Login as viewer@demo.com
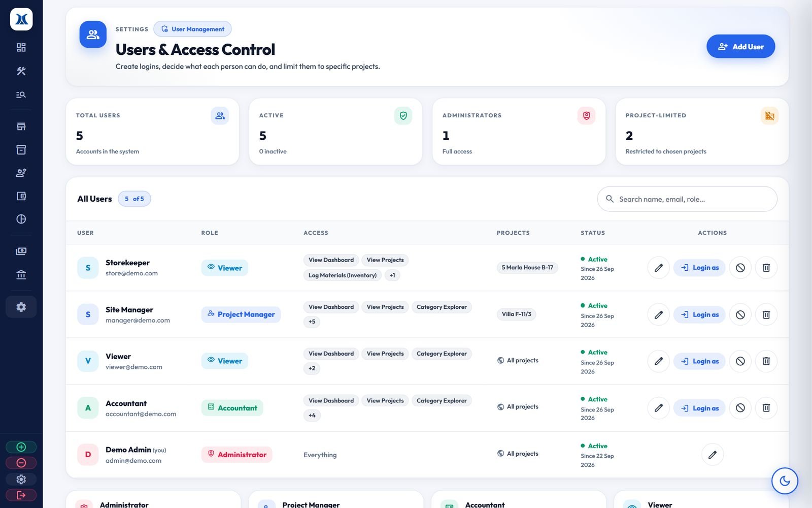812x508 pixels. click(699, 361)
